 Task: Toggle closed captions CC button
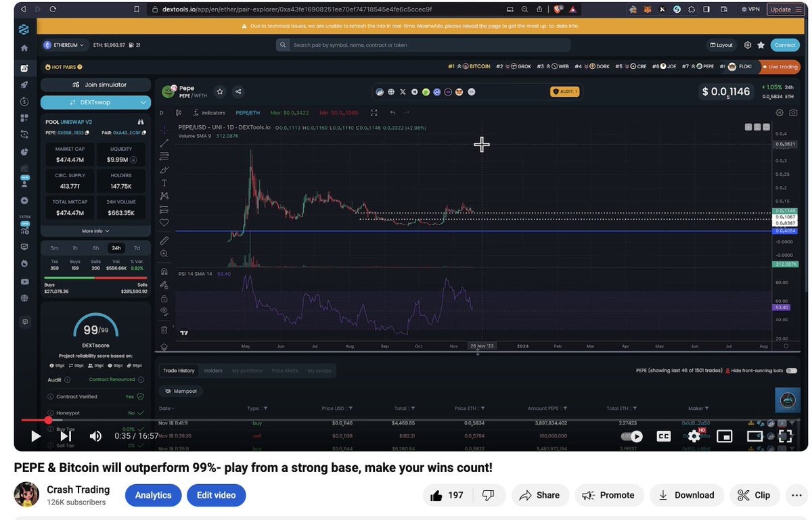(x=664, y=436)
